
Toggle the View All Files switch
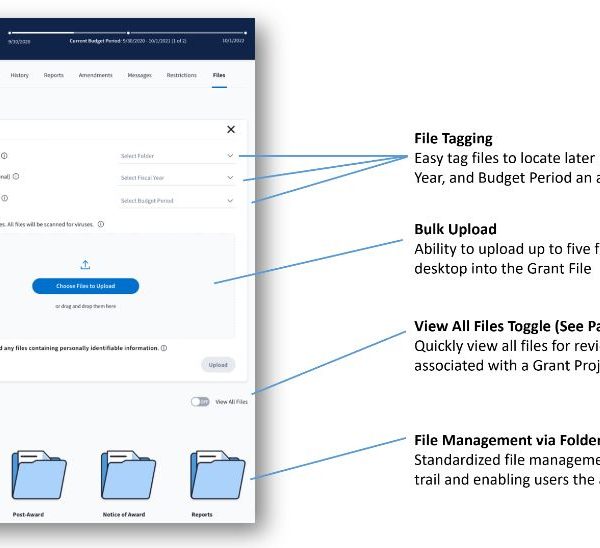[200, 401]
